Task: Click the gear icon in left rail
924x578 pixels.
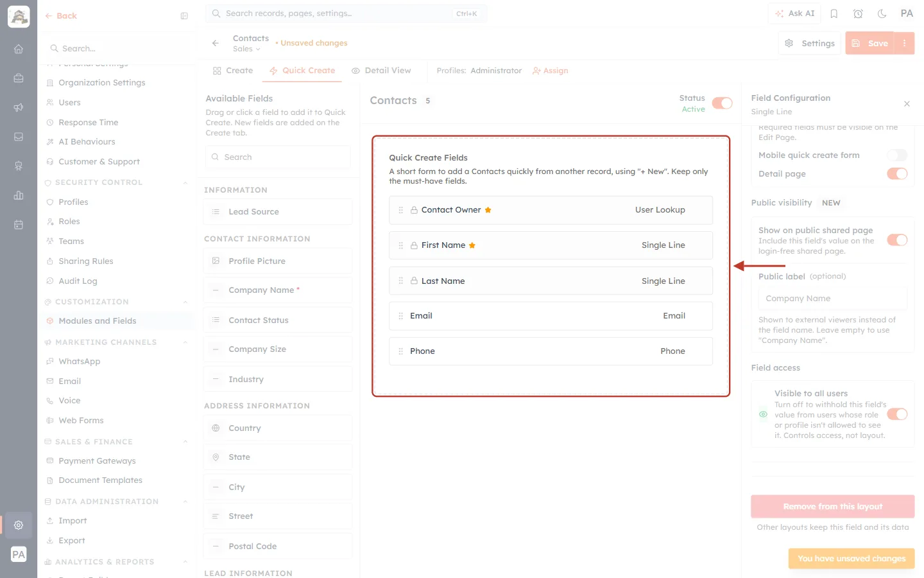Action: point(19,525)
